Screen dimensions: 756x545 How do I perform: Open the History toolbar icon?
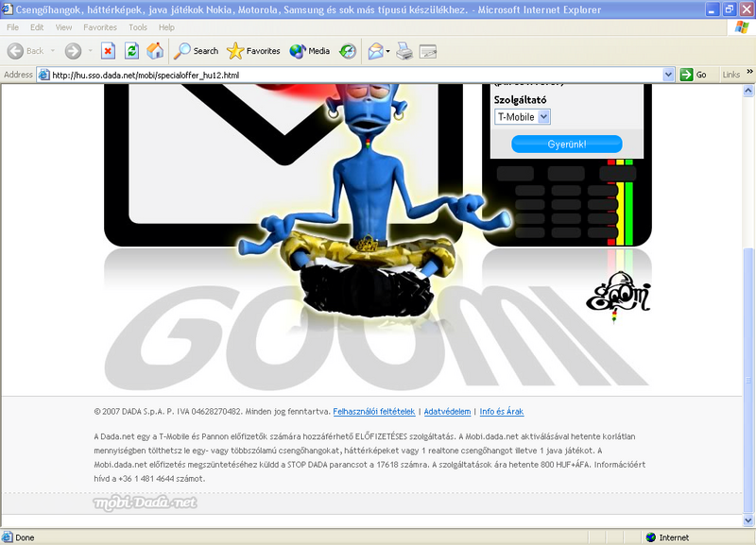[348, 51]
